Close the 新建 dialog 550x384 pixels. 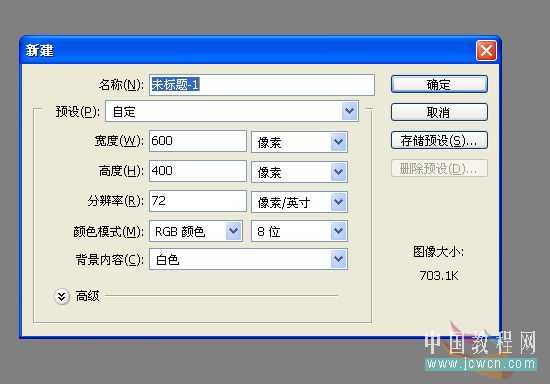pos(486,50)
